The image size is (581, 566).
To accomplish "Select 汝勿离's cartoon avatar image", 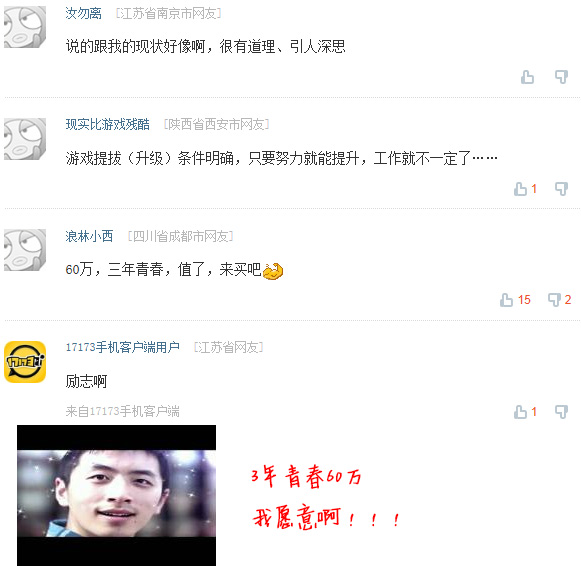I will point(25,27).
